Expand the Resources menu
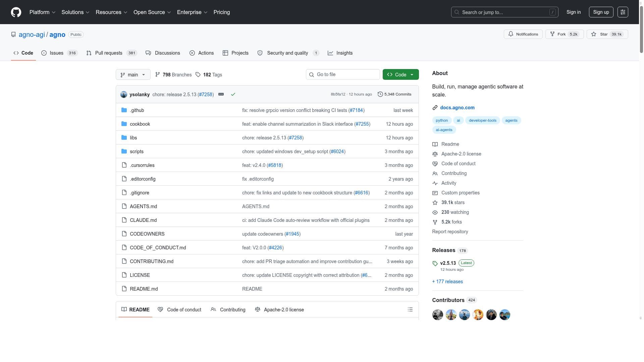 [111, 12]
